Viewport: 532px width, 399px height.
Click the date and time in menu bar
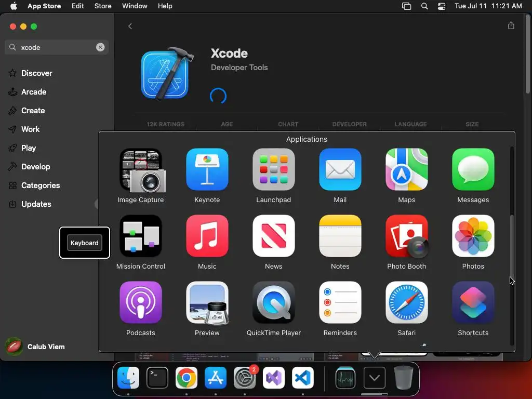[488, 6]
